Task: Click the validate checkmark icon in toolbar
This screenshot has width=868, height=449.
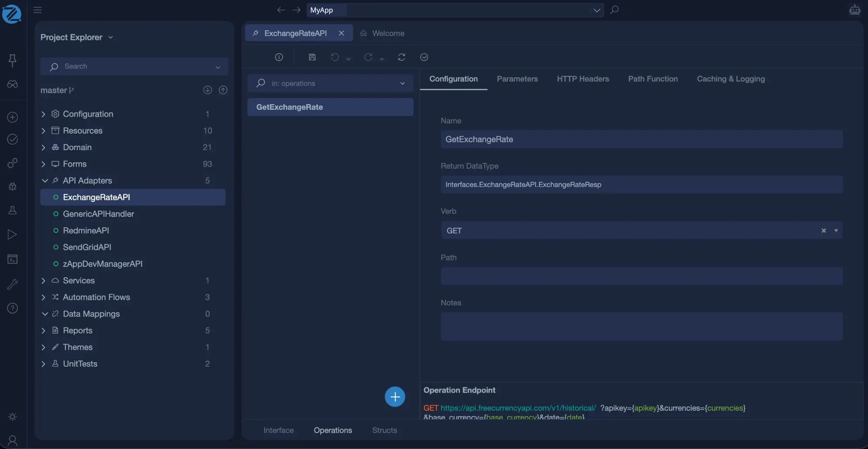Action: pyautogui.click(x=424, y=57)
